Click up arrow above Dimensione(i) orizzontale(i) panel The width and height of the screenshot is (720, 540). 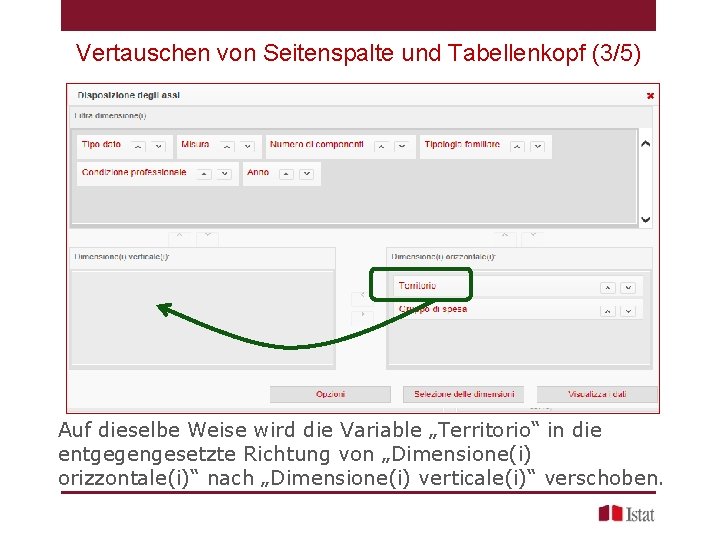click(x=505, y=237)
